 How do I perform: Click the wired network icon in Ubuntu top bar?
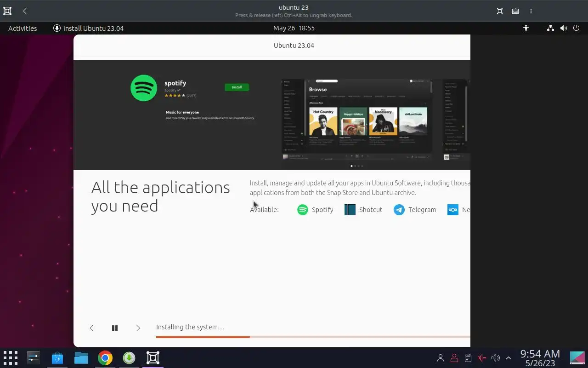550,28
